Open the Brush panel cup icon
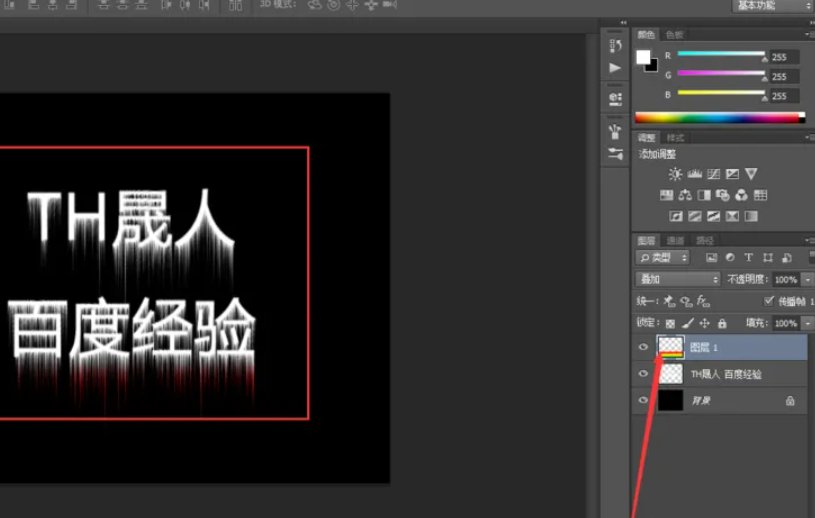Viewport: 815px width, 518px height. 615,132
